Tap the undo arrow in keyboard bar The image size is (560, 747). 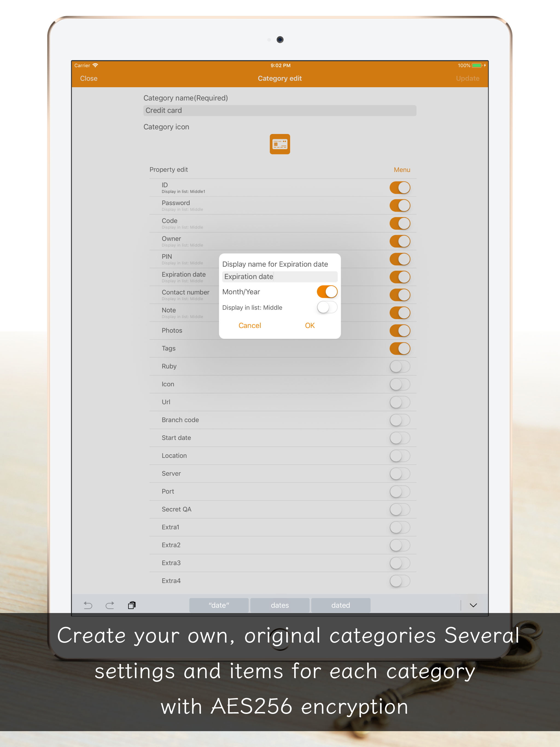[x=88, y=605]
